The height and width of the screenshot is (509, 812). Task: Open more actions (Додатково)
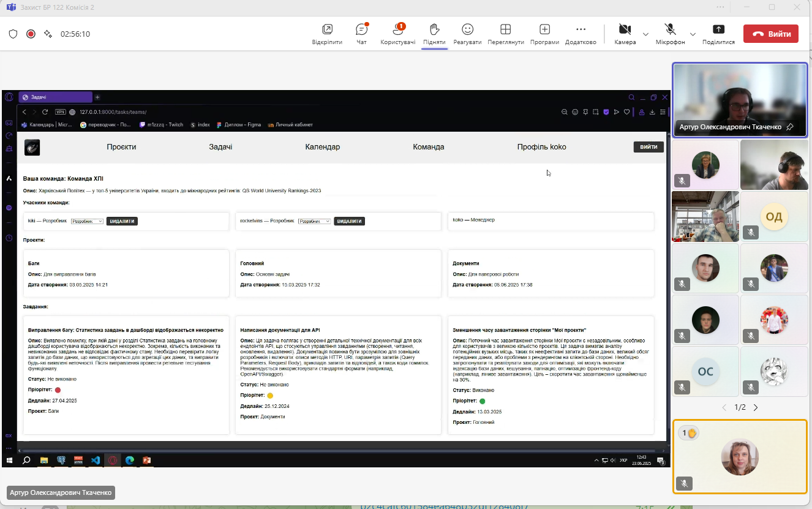581,34
